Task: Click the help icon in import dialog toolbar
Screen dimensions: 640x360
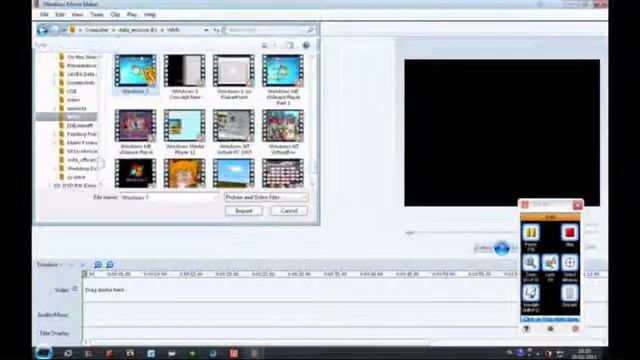Action: click(306, 45)
